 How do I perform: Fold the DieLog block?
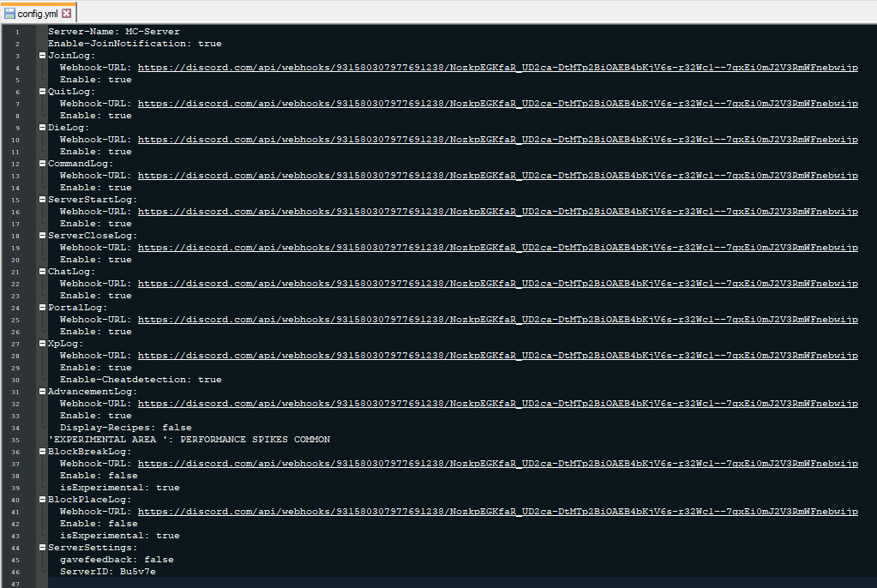[42, 128]
